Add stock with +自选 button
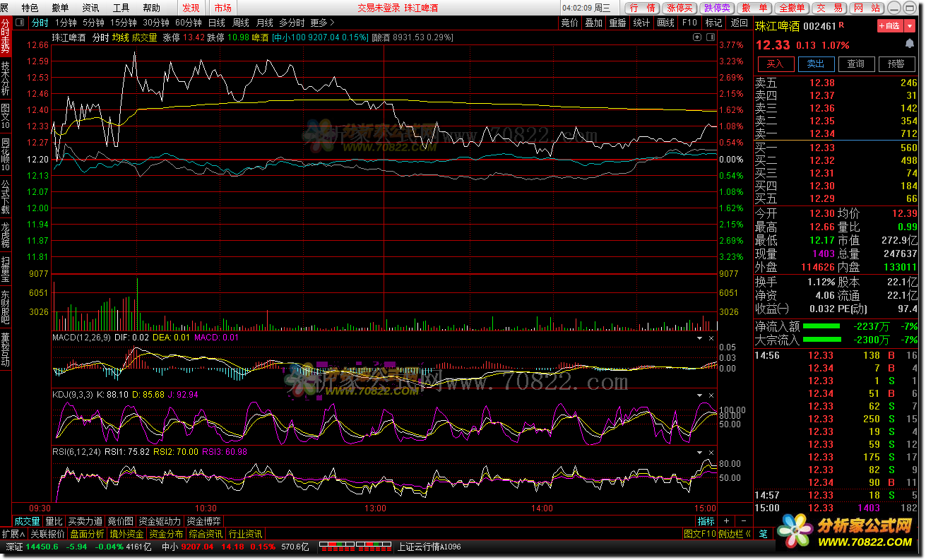The height and width of the screenshot is (560, 926). click(x=889, y=26)
